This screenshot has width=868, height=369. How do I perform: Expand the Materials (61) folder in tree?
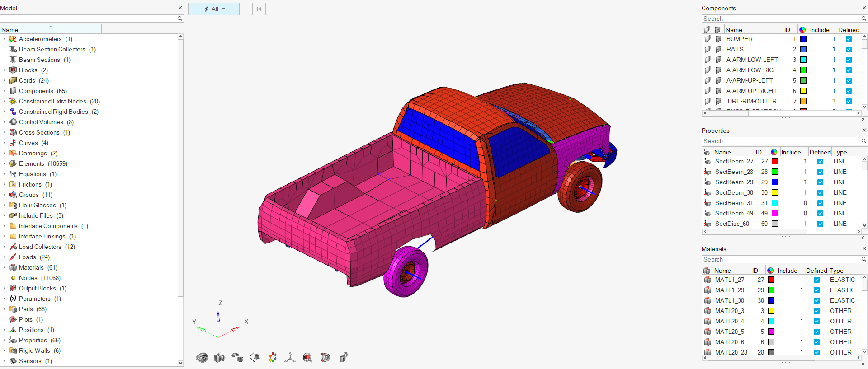click(x=5, y=267)
